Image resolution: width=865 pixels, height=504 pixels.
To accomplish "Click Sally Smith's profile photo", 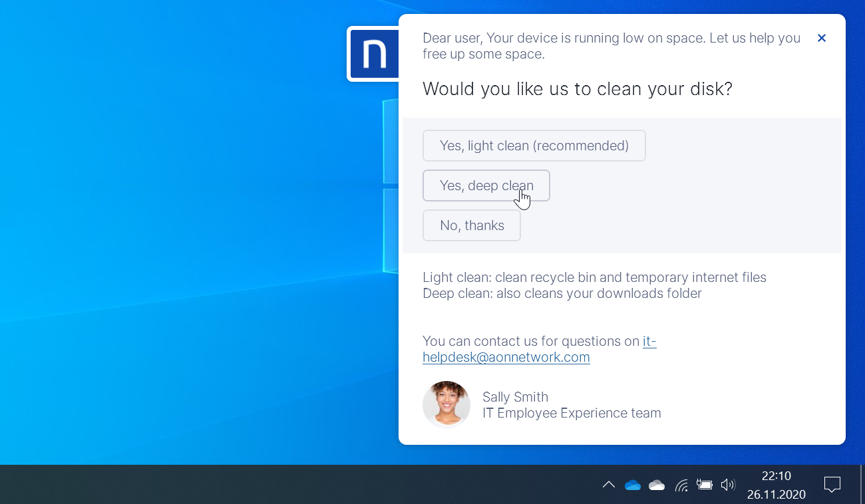I will tap(446, 404).
